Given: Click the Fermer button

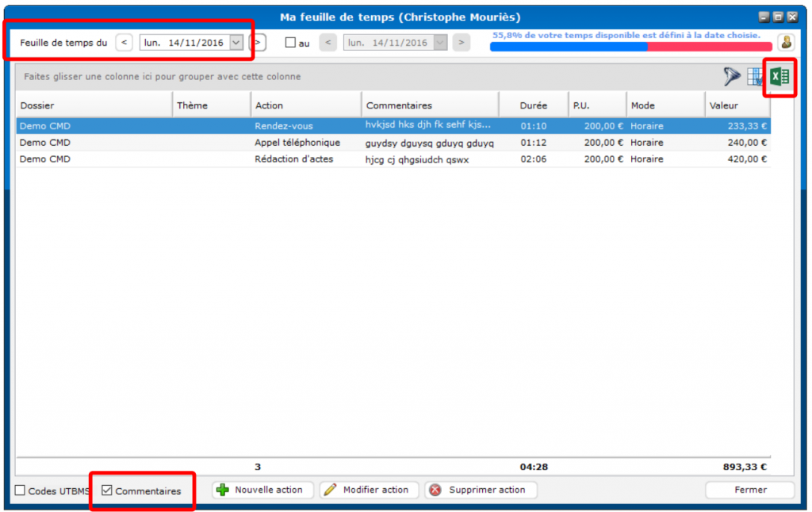Looking at the screenshot, I should coord(749,490).
